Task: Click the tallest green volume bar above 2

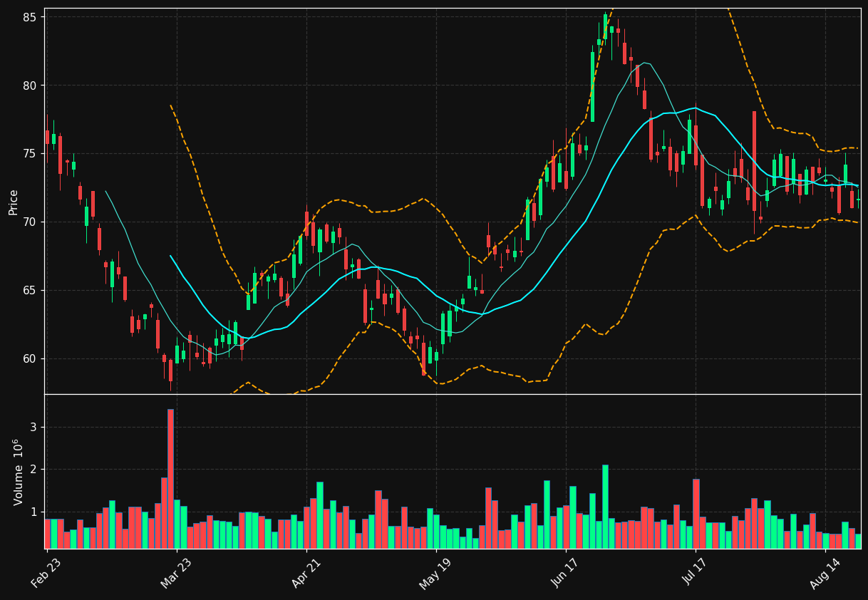Action: (605, 507)
